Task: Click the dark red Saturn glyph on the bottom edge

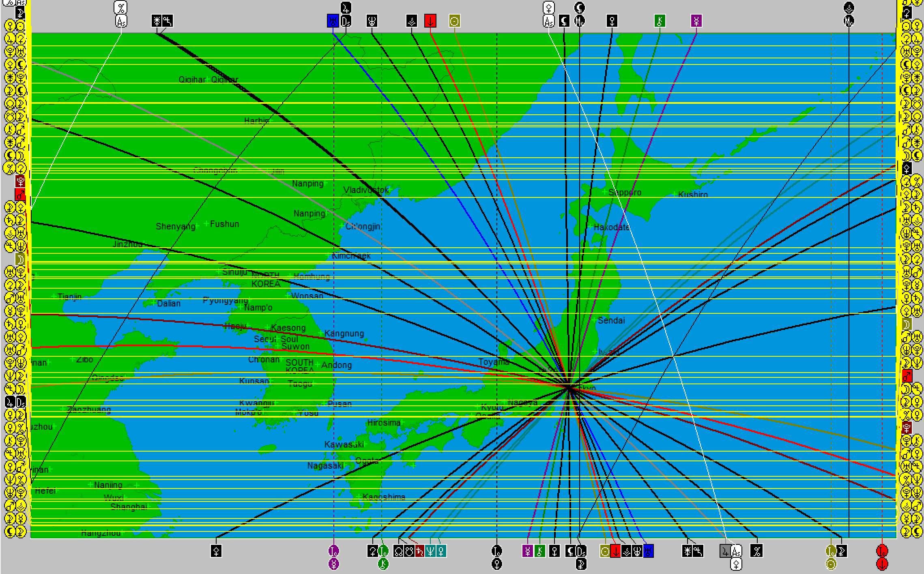Action: 419,551
